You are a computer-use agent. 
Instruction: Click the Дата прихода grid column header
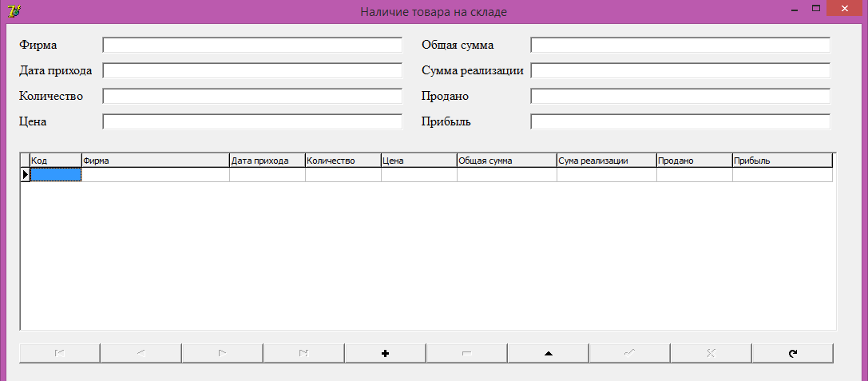tap(268, 161)
